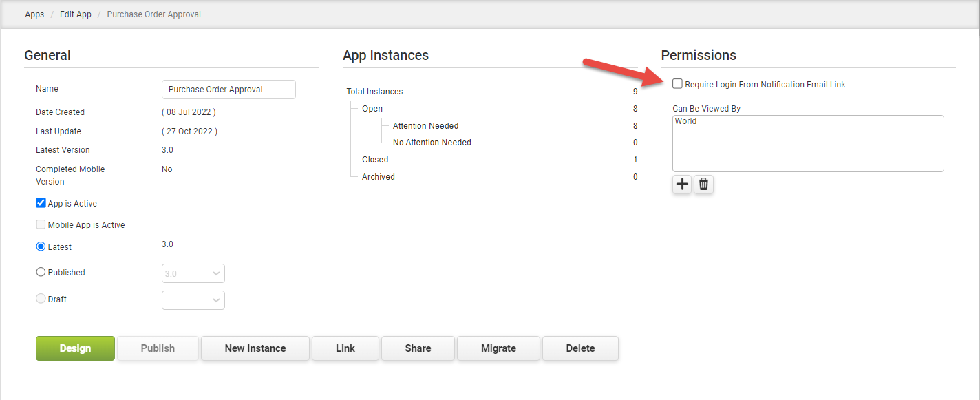The height and width of the screenshot is (400, 980).
Task: Click the App Instances heading
Action: (385, 55)
